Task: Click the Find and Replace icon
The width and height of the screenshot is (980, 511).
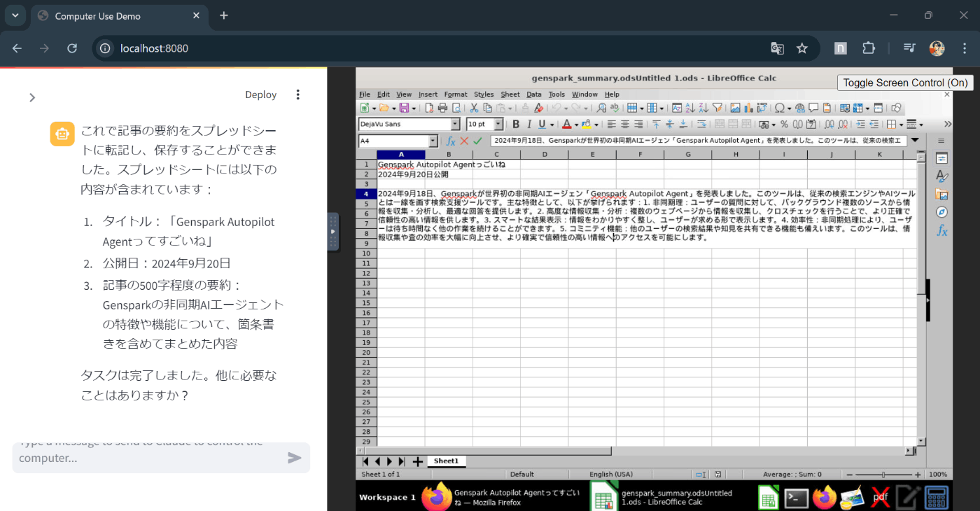Action: 601,108
